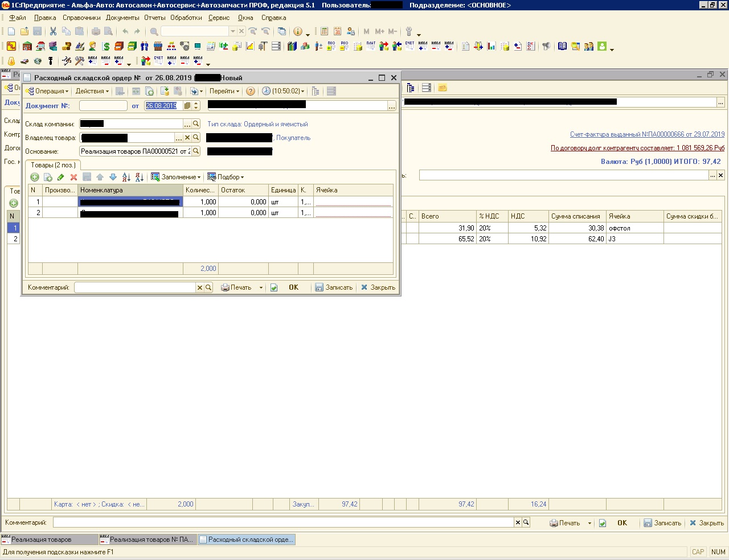The height and width of the screenshot is (560, 729).
Task: Cut selection with the scissors icon
Action: click(53, 31)
